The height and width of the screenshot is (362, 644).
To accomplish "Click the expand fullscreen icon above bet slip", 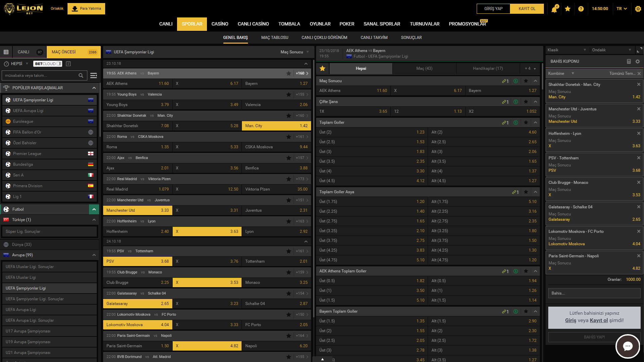I will coord(639,50).
